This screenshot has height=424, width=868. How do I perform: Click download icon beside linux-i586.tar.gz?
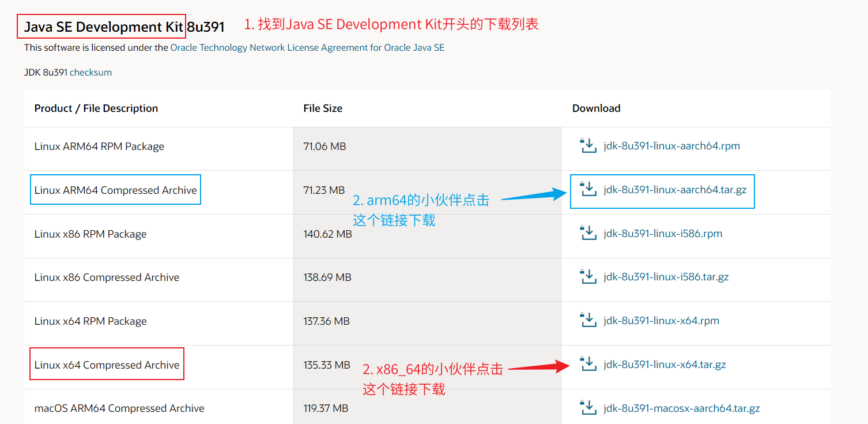click(x=588, y=277)
